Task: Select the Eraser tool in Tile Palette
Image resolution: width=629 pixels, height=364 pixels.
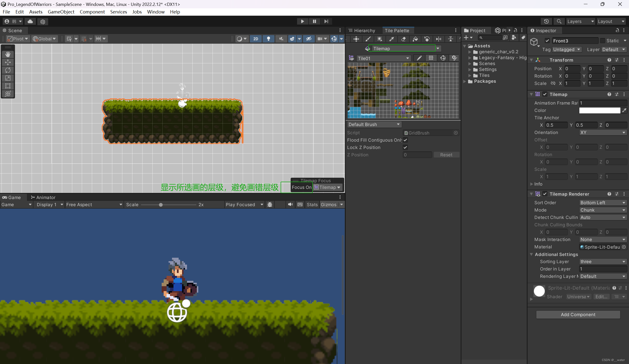Action: click(x=403, y=39)
